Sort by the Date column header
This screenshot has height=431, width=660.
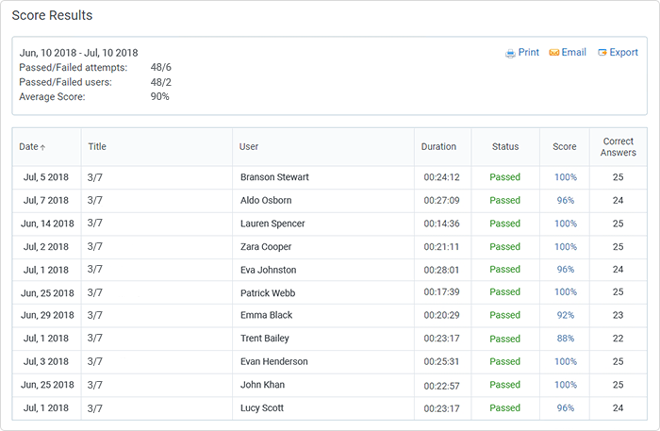click(x=29, y=147)
